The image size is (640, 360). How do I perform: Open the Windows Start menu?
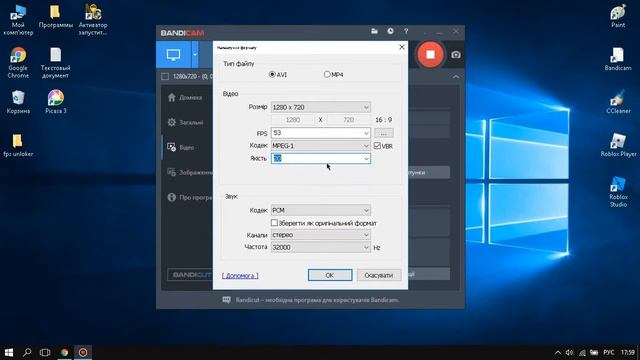pyautogui.click(x=9, y=352)
